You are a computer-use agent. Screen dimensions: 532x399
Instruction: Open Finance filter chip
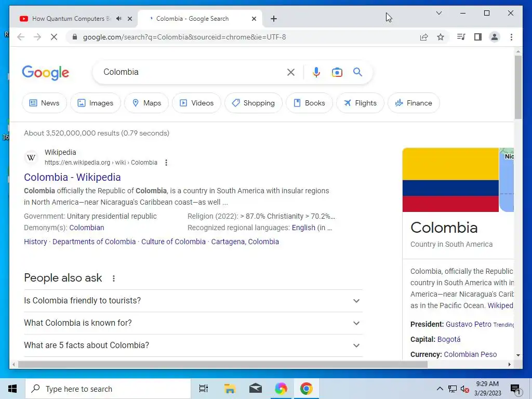click(414, 103)
